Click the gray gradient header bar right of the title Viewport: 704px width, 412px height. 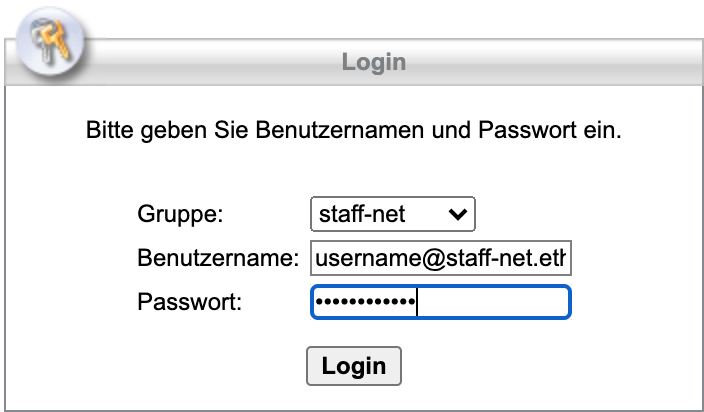coord(554,62)
